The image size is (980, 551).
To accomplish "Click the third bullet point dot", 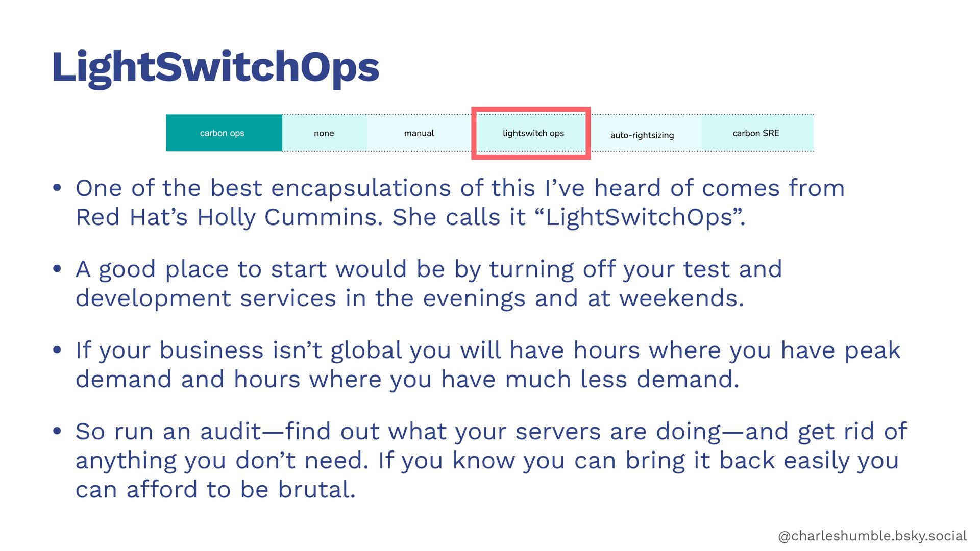I will [x=57, y=350].
